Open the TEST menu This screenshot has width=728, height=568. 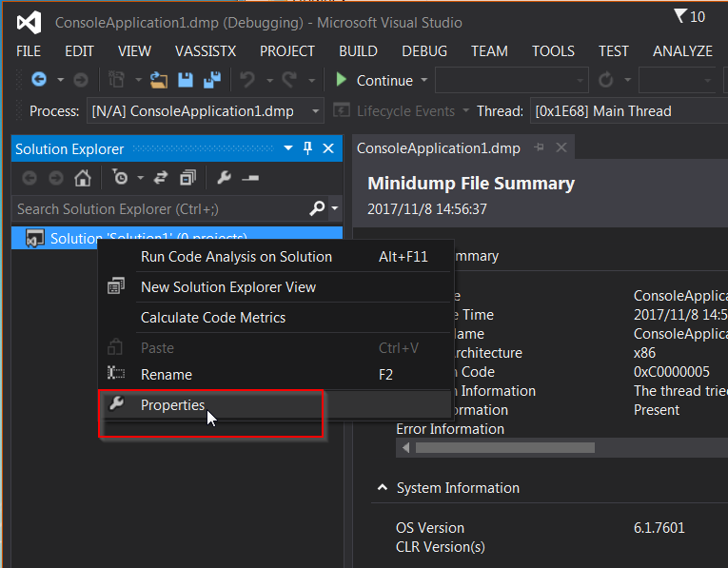point(613,51)
